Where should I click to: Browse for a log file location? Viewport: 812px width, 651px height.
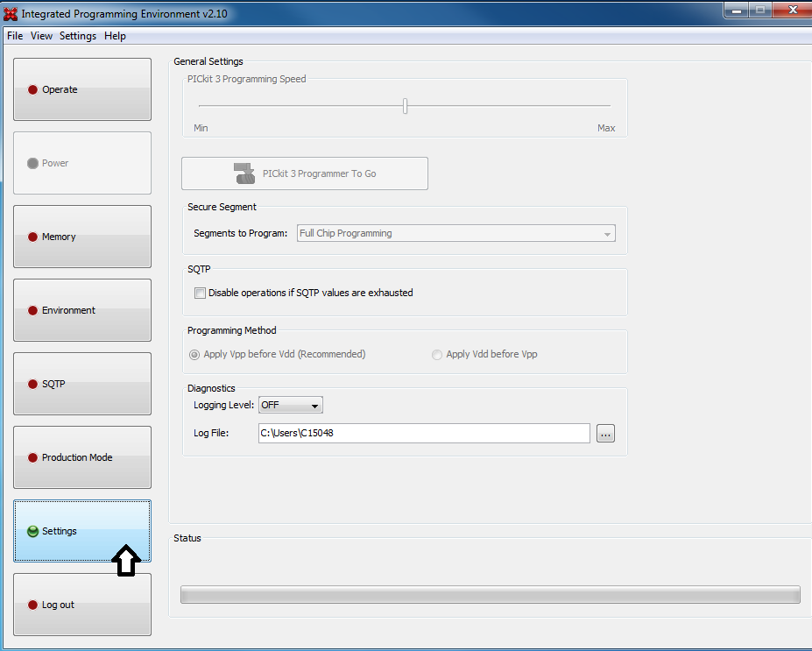[x=605, y=433]
